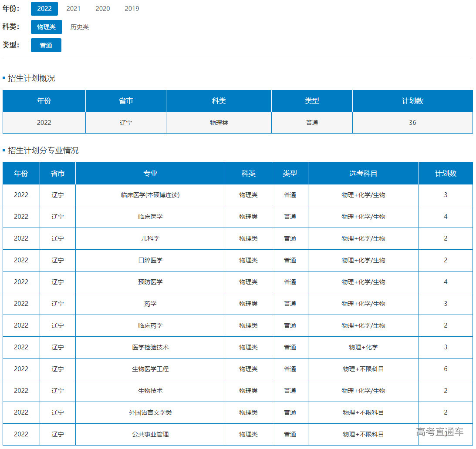Click the 预防医学 major cell
This screenshot has height=449, width=476.
(150, 282)
